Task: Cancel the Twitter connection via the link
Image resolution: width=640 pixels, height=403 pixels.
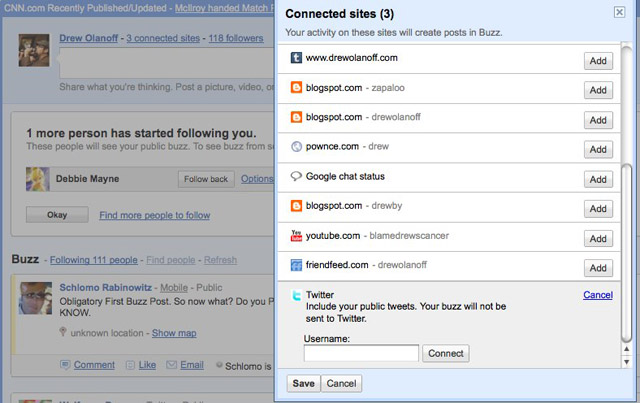Action: click(598, 295)
